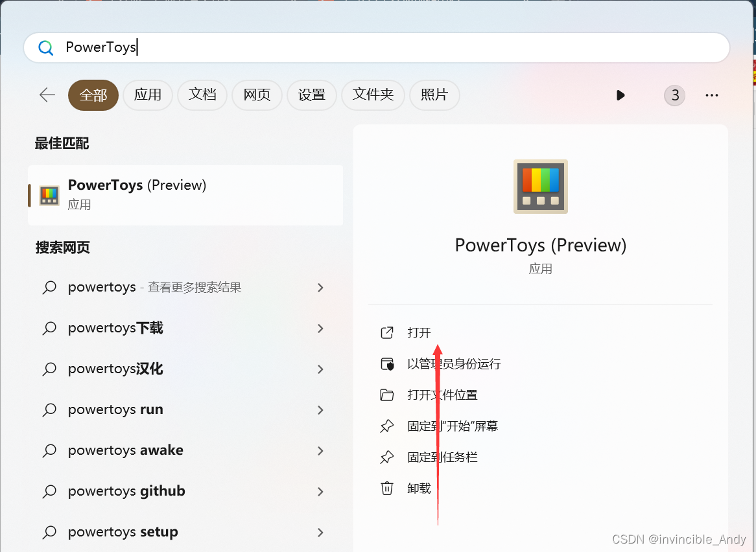Screen dimensions: 756x552
Task: Click the PowerToys icon in best match
Action: 49,195
